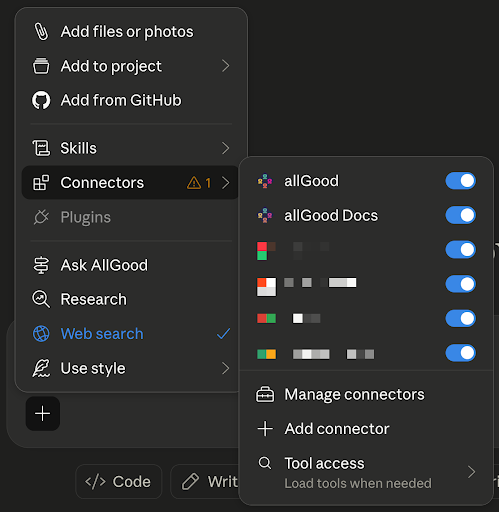Image resolution: width=499 pixels, height=512 pixels.
Task: Click the allGood Docs connector label
Action: pyautogui.click(x=331, y=215)
